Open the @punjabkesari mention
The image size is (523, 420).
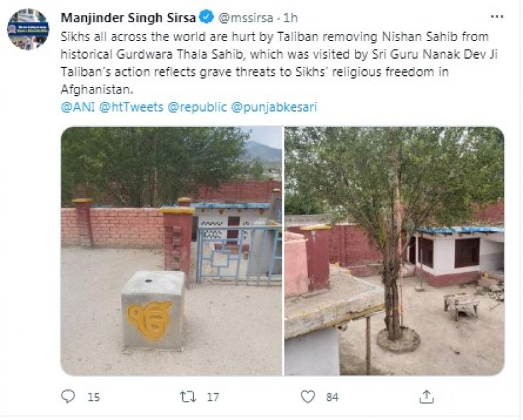click(275, 107)
